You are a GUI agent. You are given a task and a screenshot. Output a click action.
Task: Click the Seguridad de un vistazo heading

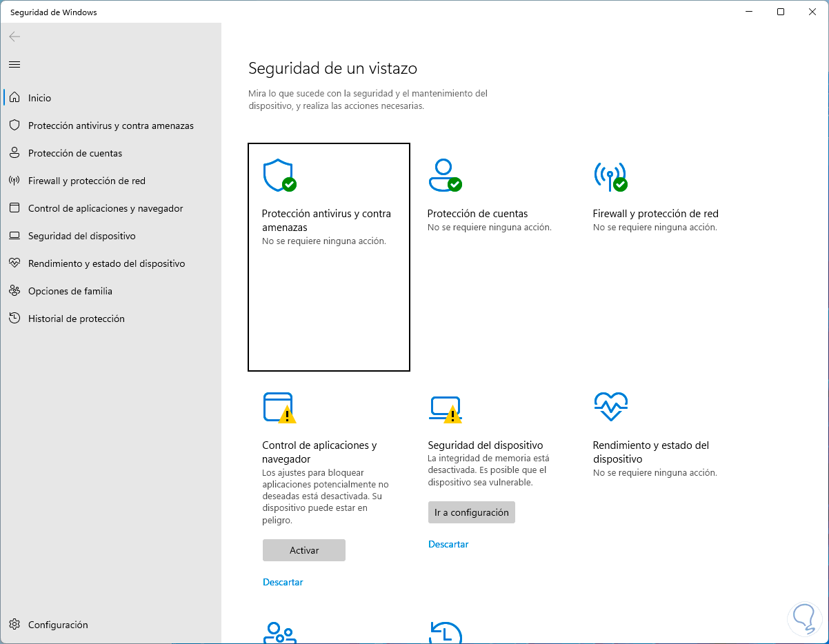[x=332, y=68]
